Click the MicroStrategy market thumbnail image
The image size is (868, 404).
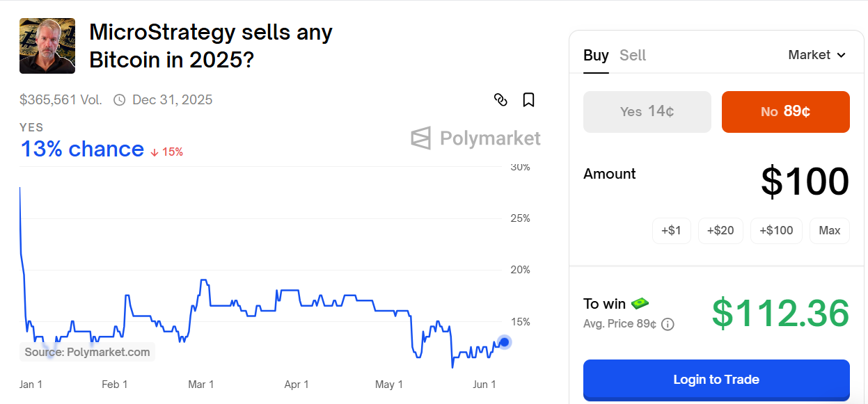click(47, 46)
